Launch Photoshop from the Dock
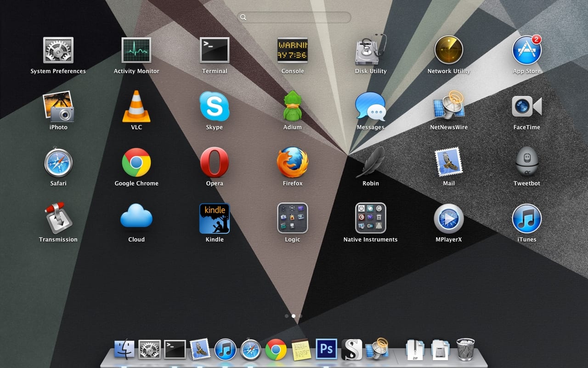This screenshot has width=588, height=368. pyautogui.click(x=327, y=349)
